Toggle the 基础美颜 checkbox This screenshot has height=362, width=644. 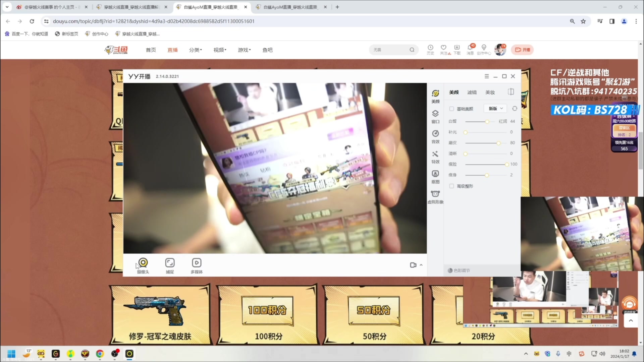pos(451,109)
